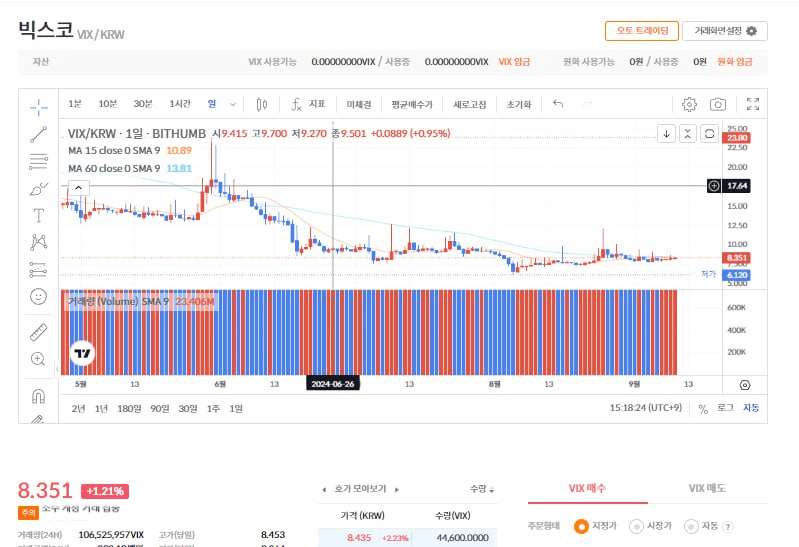799x547 pixels.
Task: Click the 평균매수가 toolbar button
Action: point(412,105)
